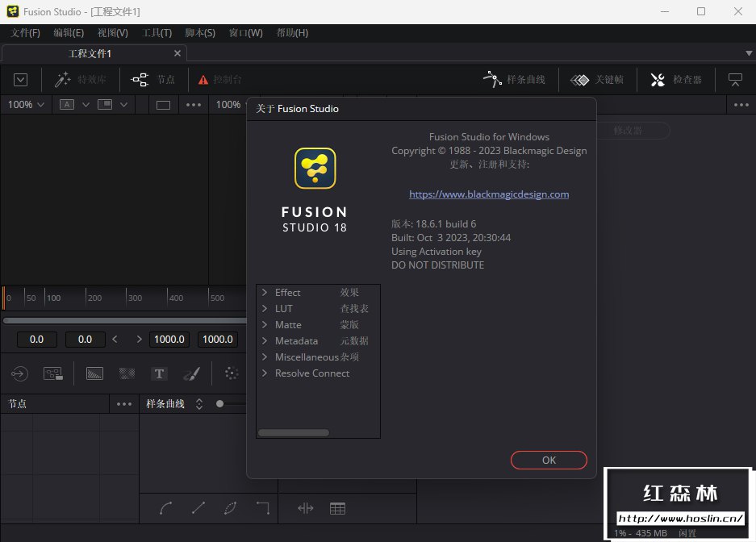Open the 脚本(S) menu
The height and width of the screenshot is (542, 756).
pos(200,33)
